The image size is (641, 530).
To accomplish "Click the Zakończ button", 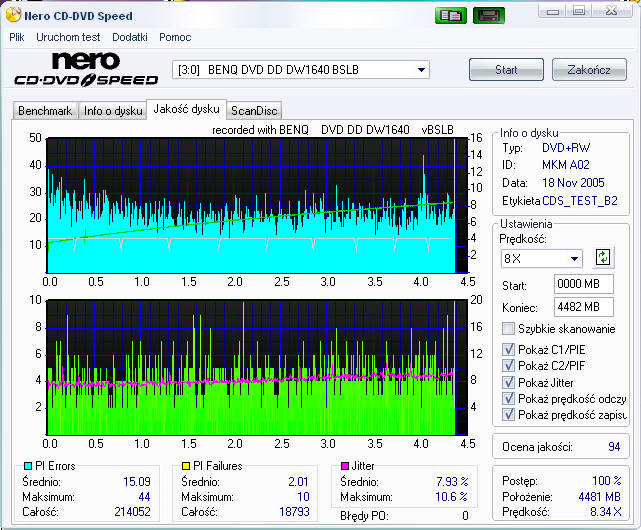I will [589, 70].
